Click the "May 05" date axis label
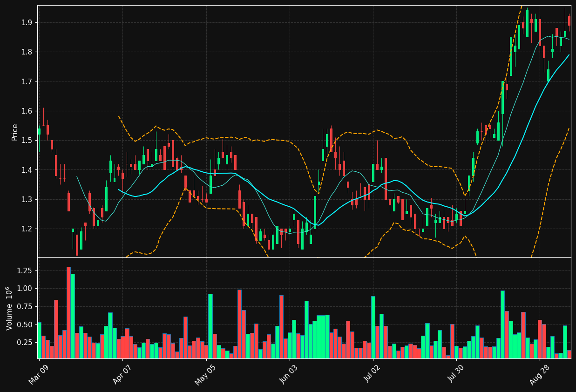The image size is (576, 392). point(205,375)
